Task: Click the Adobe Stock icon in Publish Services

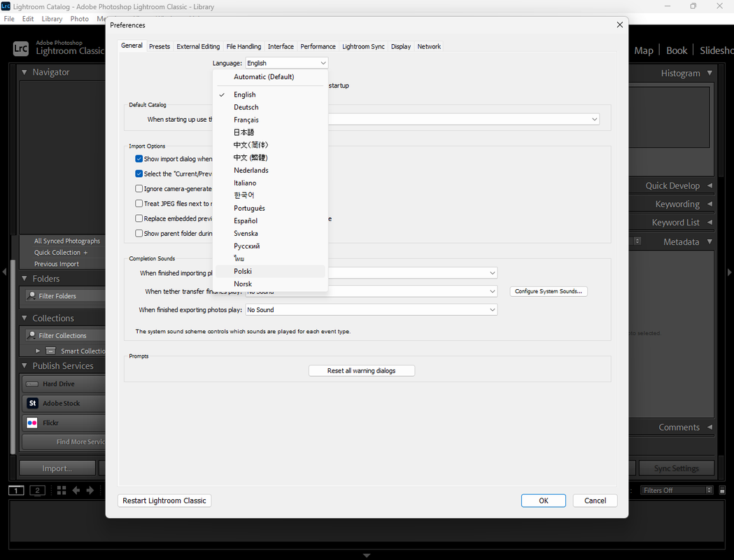Action: [32, 403]
